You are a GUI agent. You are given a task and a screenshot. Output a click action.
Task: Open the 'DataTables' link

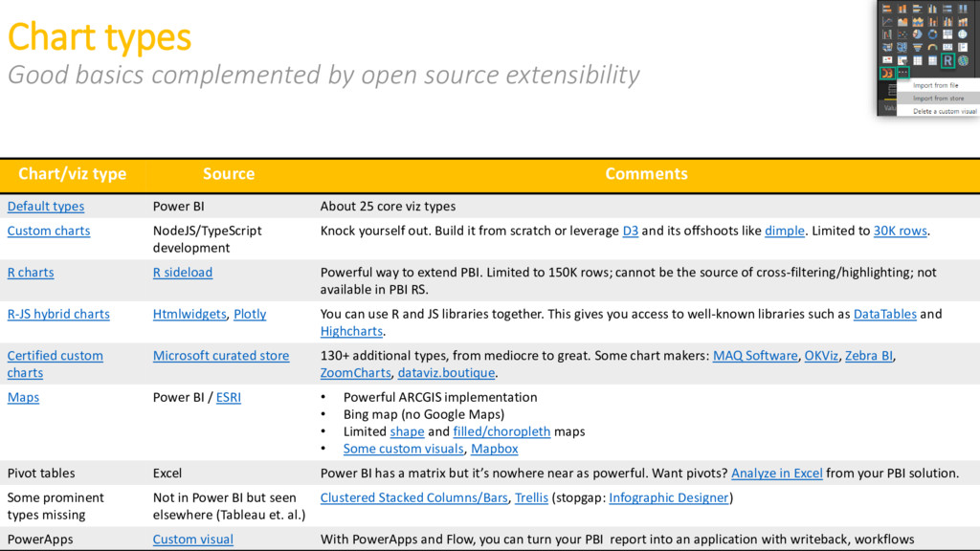885,314
